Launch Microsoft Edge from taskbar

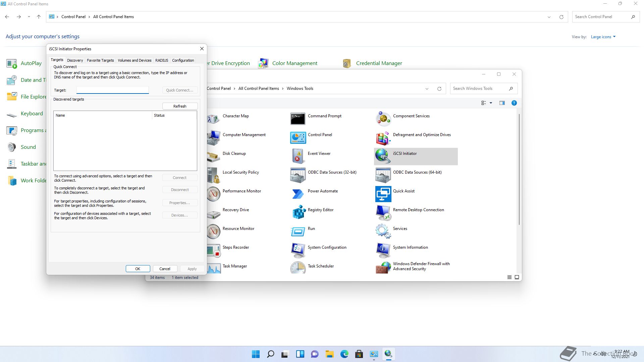pyautogui.click(x=344, y=354)
